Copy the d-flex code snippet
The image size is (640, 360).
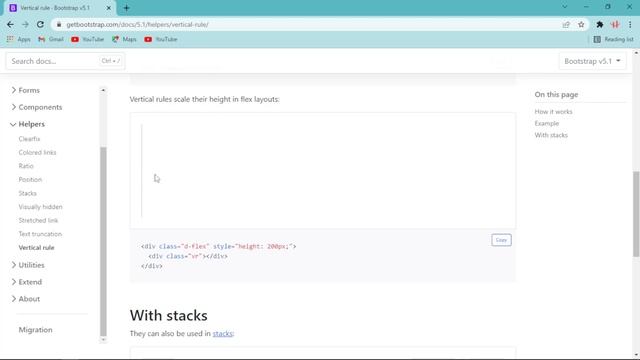pyautogui.click(x=501, y=240)
